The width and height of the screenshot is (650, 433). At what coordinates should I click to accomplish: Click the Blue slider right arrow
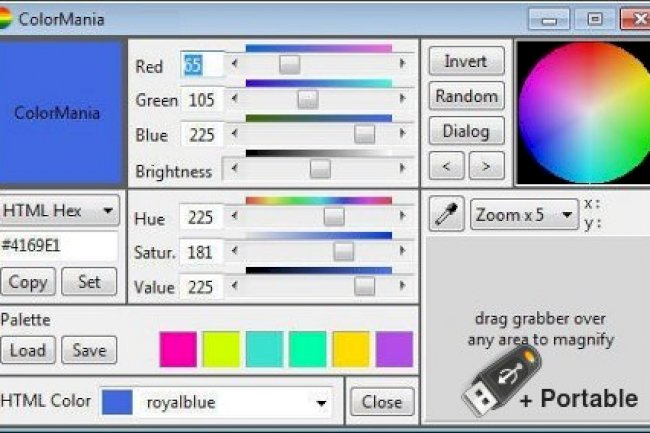[402, 135]
